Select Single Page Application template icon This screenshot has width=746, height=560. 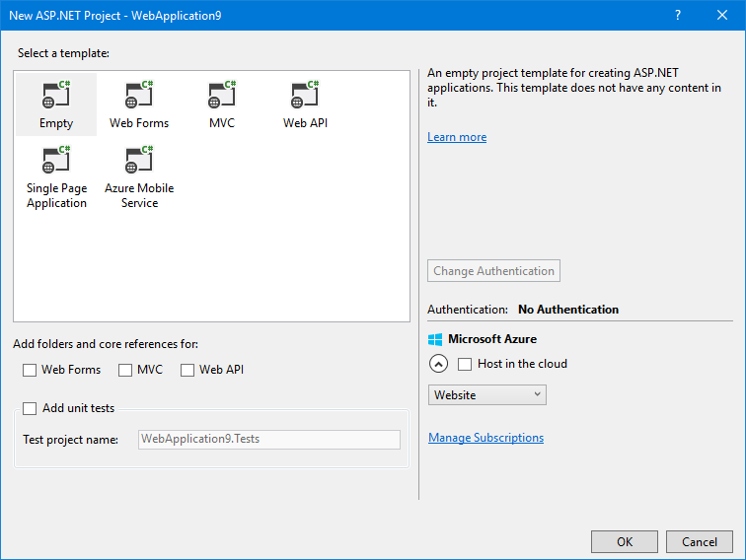56,160
